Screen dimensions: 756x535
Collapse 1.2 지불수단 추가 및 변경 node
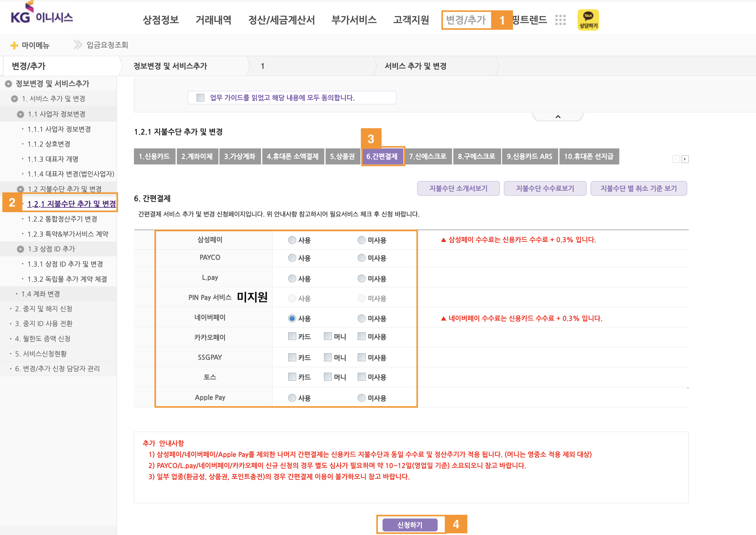[x=20, y=189]
